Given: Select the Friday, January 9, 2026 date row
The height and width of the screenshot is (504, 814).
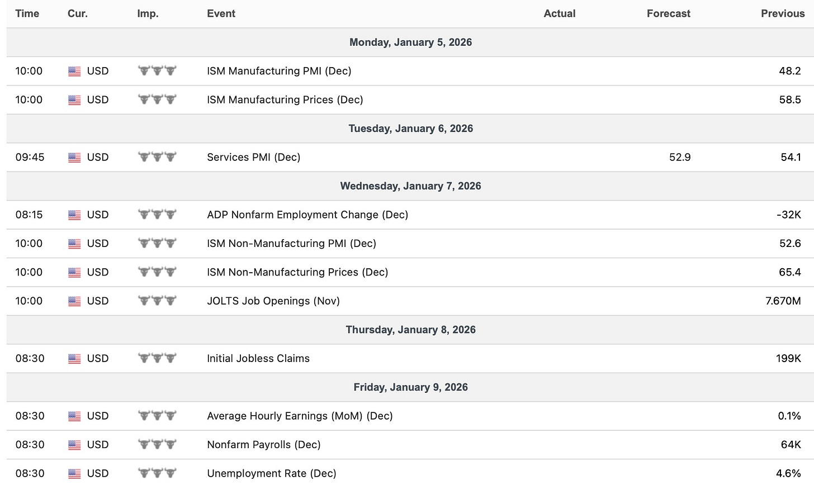Looking at the screenshot, I should pos(410,387).
